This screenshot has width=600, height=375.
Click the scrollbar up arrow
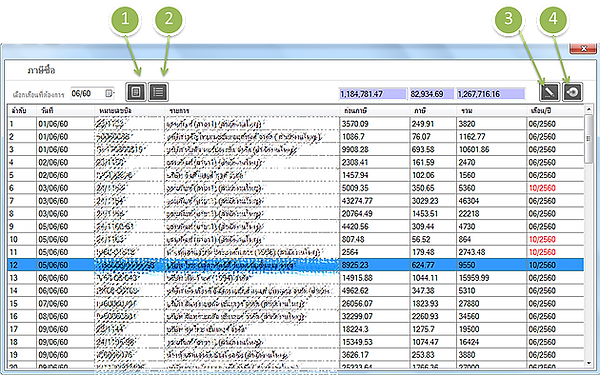click(589, 110)
